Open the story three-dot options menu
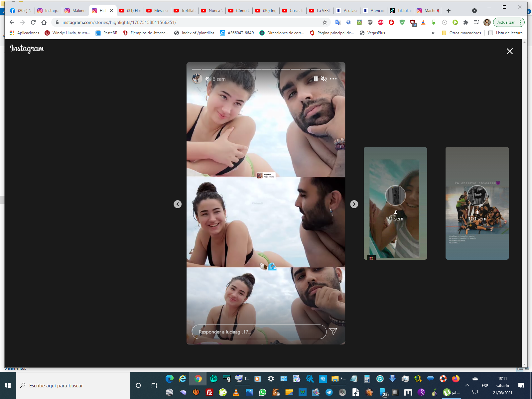This screenshot has width=532, height=399. 333,79
